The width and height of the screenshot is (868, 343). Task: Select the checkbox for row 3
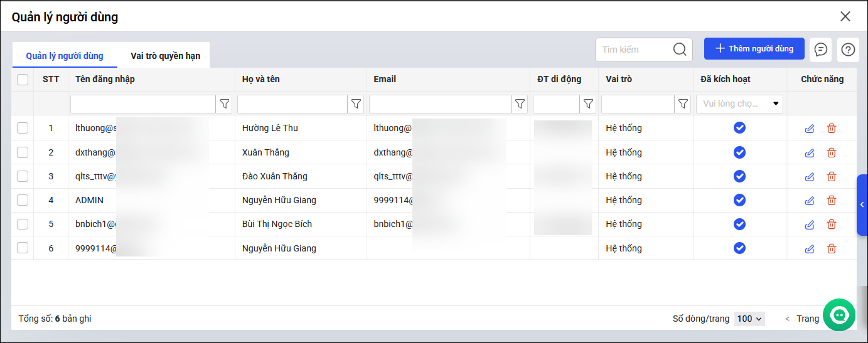(x=23, y=176)
